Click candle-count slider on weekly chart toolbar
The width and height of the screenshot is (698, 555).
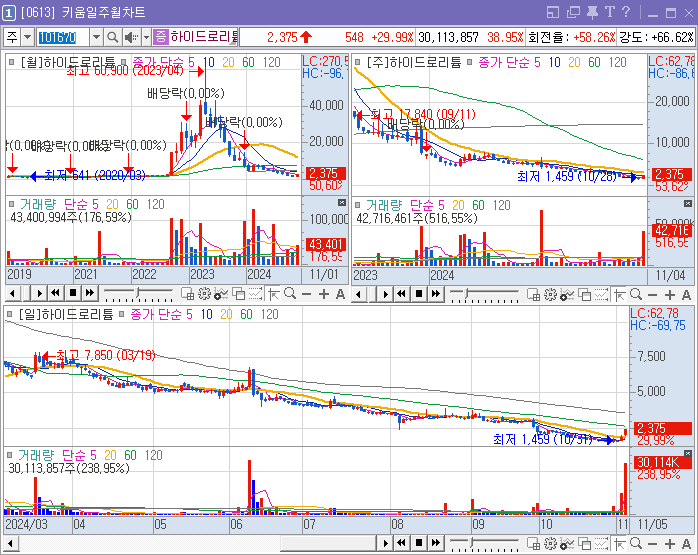pos(484,294)
